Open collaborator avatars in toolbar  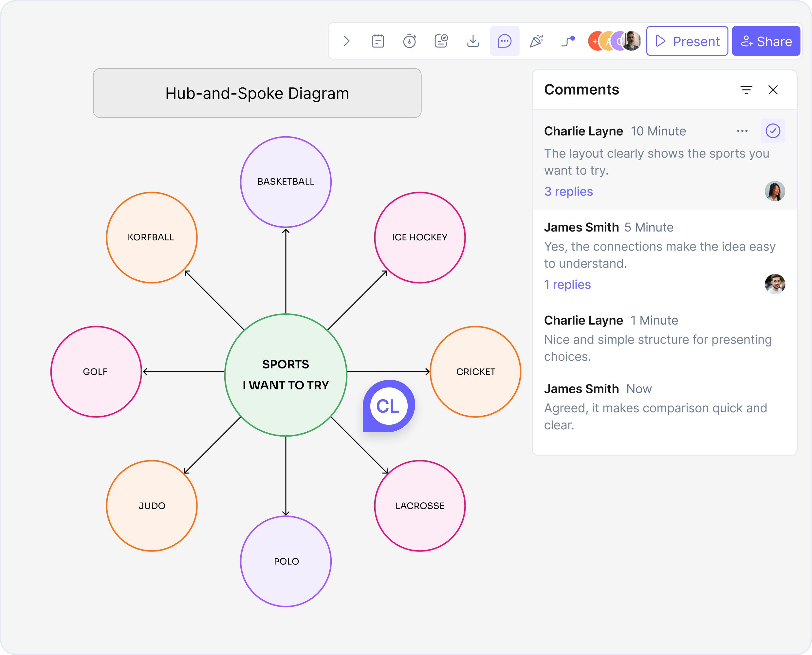coord(614,41)
